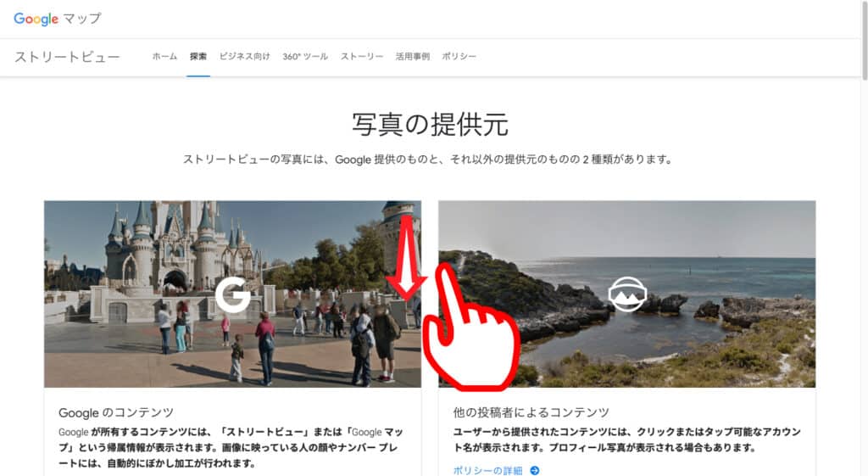This screenshot has width=868, height=476.
Task: Click the subtitle starting ストリートビューの写真には
Action: 428,160
